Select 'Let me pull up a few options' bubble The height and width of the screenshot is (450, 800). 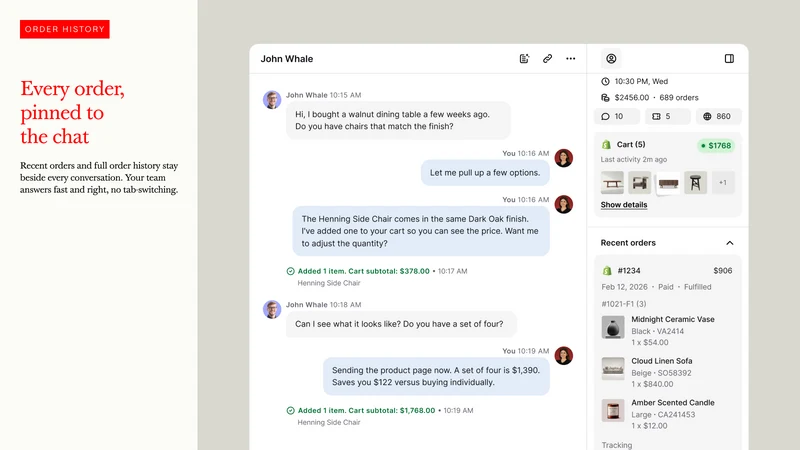pyautogui.click(x=485, y=173)
